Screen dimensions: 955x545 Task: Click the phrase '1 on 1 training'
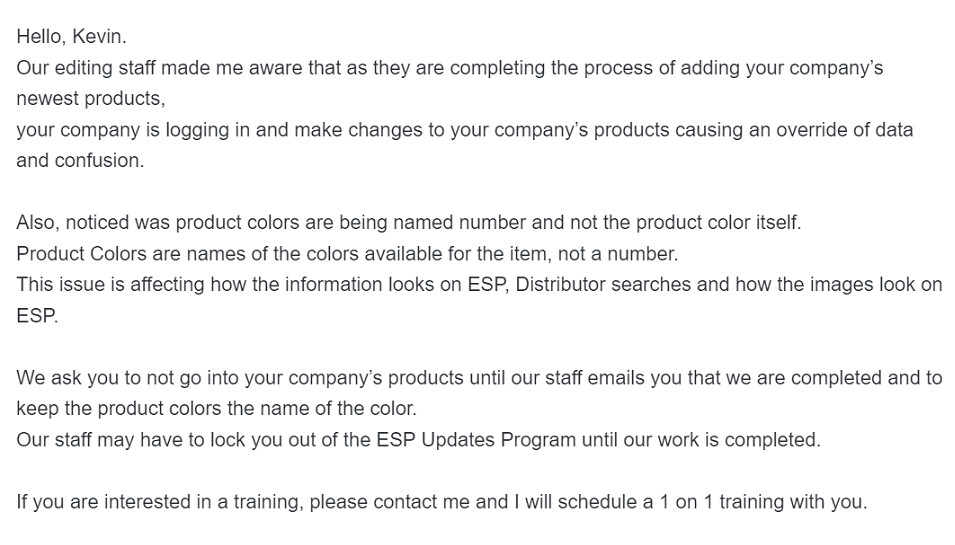[722, 502]
